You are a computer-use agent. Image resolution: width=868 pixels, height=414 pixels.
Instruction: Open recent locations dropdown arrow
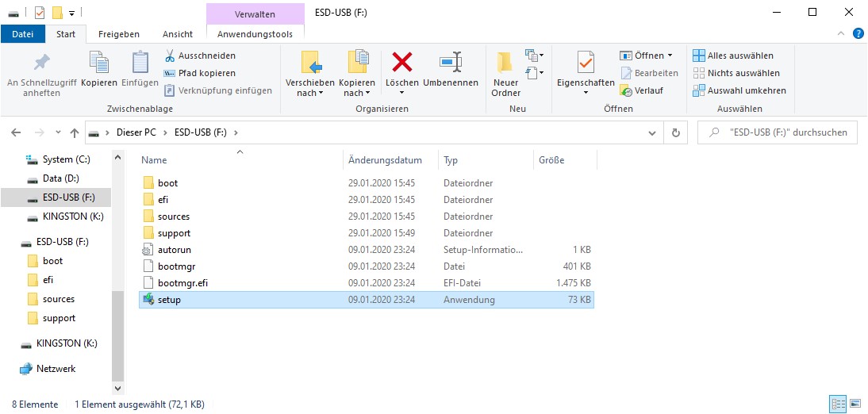click(x=58, y=132)
